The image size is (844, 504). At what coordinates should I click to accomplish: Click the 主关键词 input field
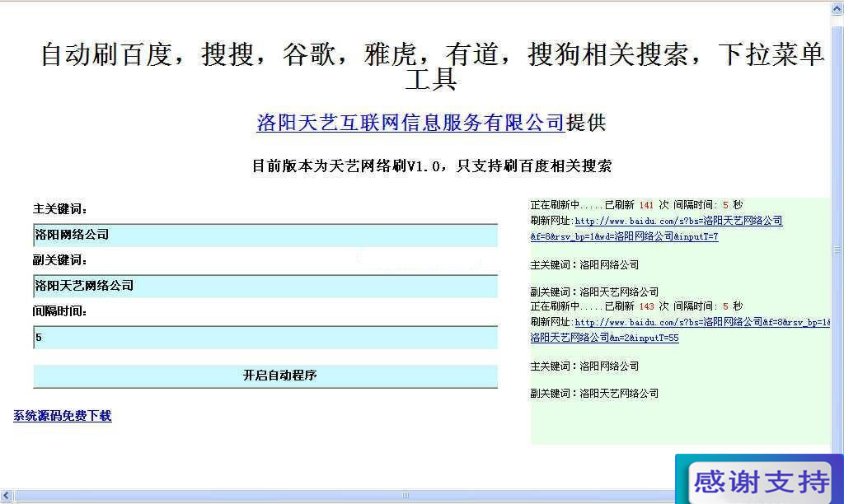click(265, 235)
